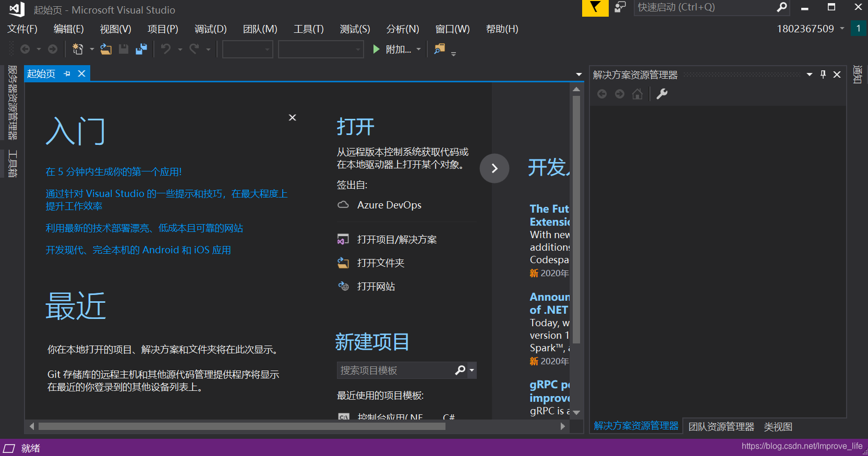Open the solution configurations combo box

pos(248,50)
